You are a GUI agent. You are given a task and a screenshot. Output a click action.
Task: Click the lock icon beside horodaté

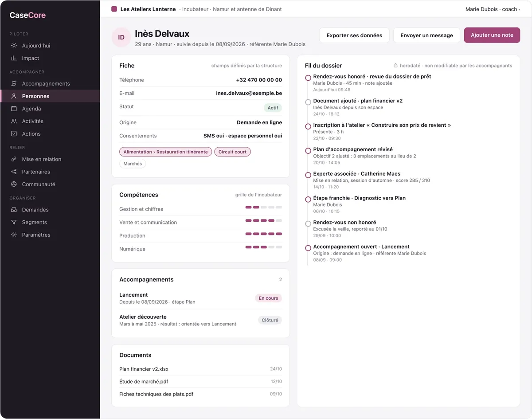395,66
